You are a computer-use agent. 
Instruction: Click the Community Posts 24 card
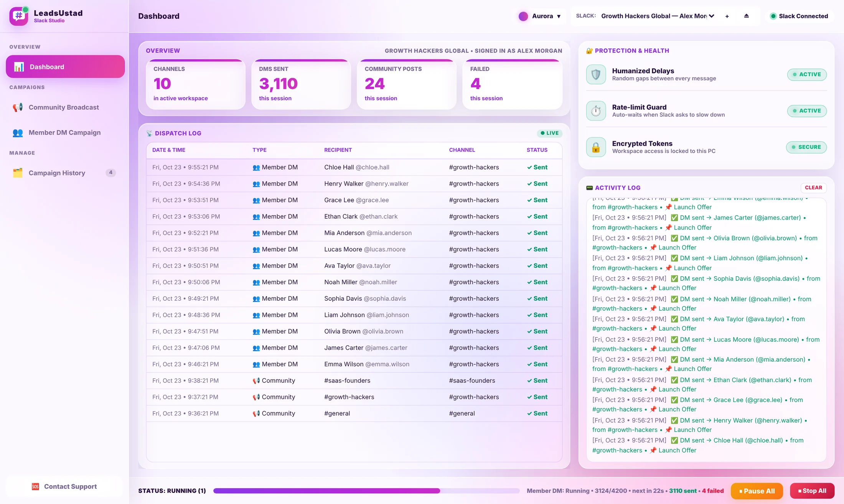click(x=407, y=84)
